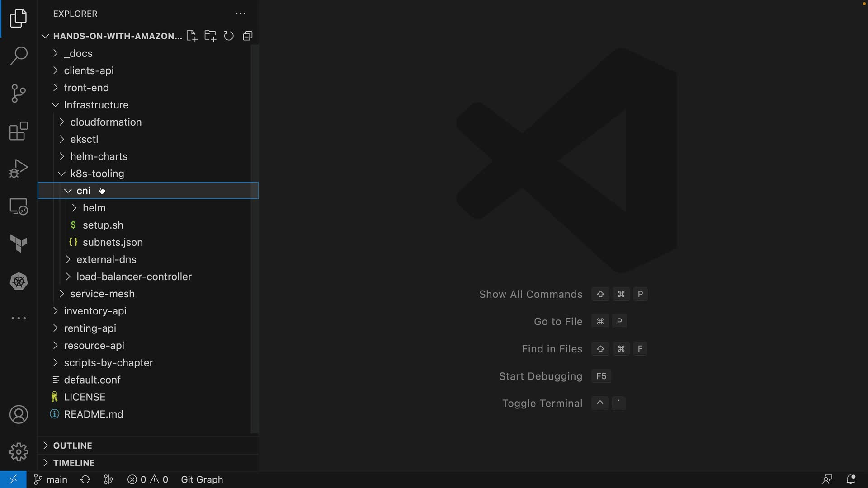The image size is (868, 488).
Task: Expand the TIMELINE section
Action: [x=74, y=463]
